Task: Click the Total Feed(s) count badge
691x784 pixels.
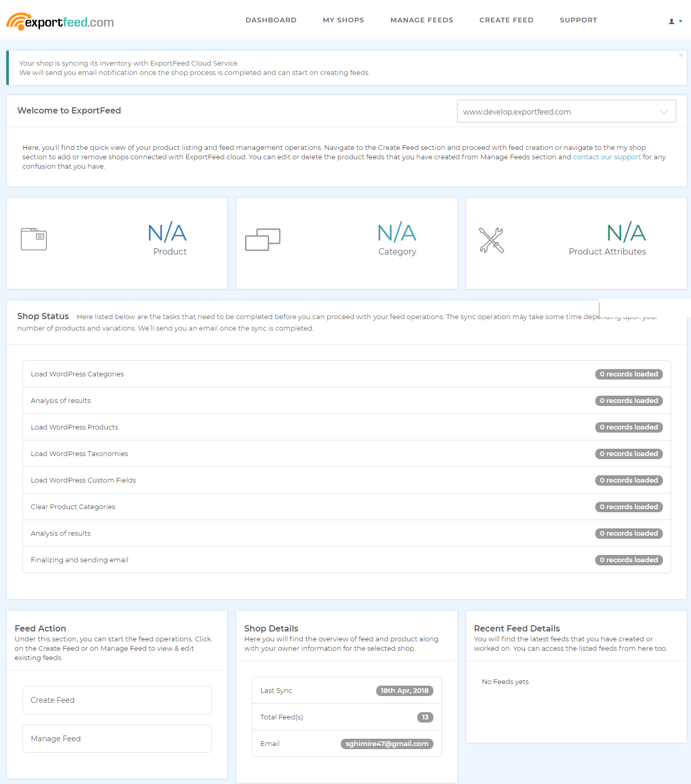Action: [425, 717]
